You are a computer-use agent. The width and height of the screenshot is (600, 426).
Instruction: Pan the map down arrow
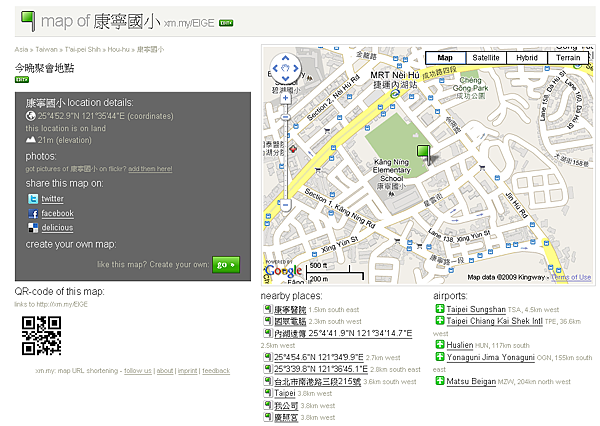tap(285, 78)
